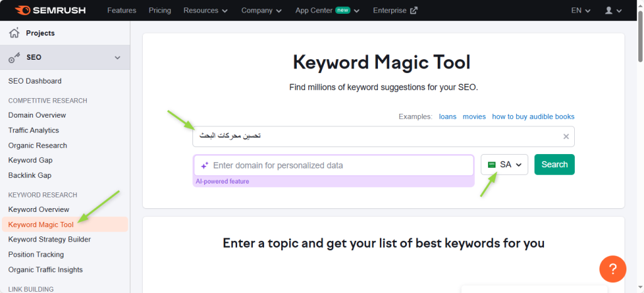Go to the Pricing page
644x293 pixels.
point(160,10)
